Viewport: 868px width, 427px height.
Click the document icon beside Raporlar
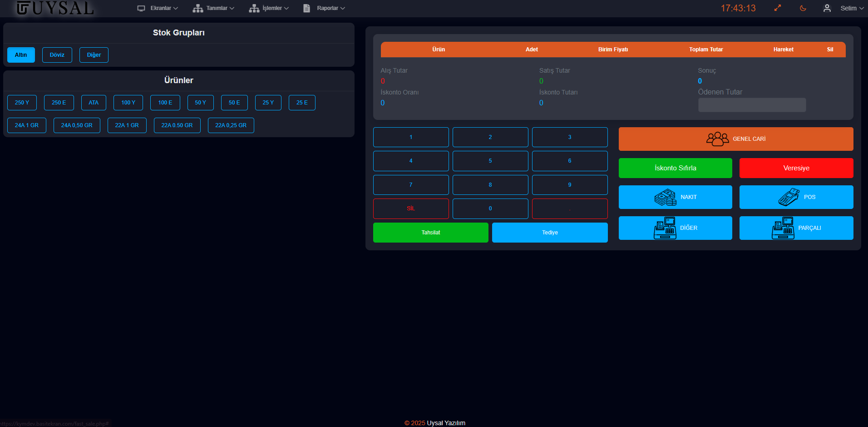[307, 8]
